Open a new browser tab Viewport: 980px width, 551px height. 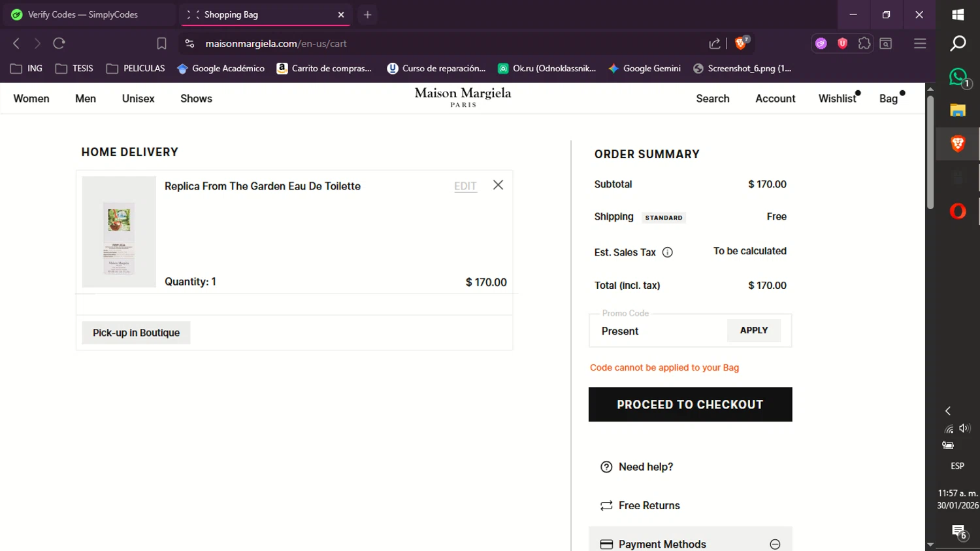tap(367, 14)
